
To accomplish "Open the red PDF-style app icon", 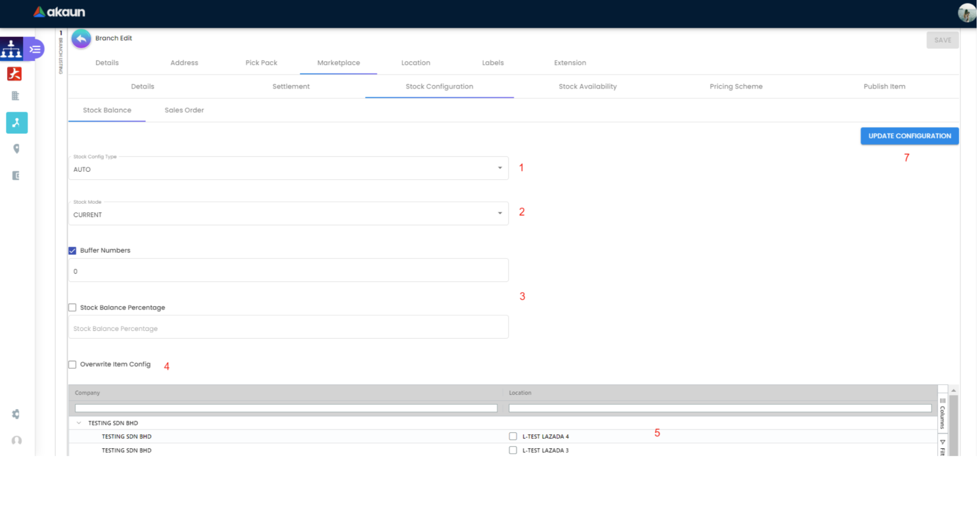I will (x=14, y=74).
